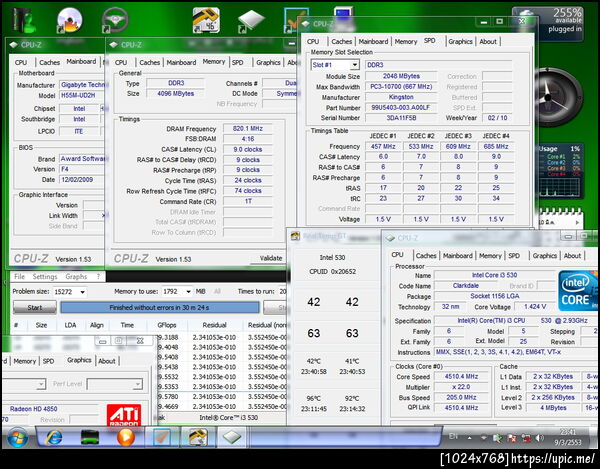The image size is (600, 469).
Task: Switch to About tab in SPD window
Action: coord(488,41)
